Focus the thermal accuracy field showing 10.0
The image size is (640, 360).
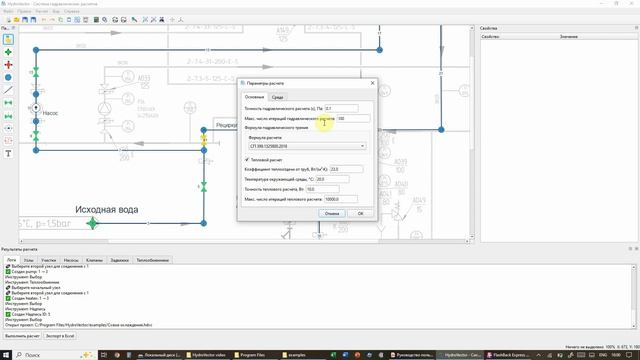tap(322, 189)
